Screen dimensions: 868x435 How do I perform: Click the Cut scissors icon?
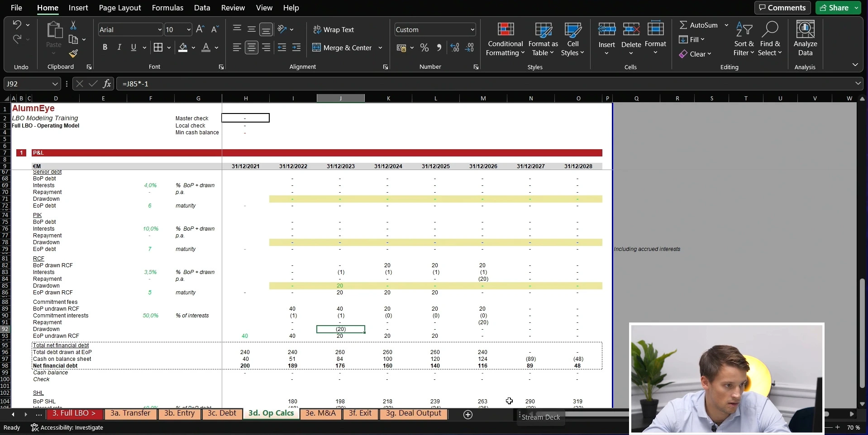point(73,25)
